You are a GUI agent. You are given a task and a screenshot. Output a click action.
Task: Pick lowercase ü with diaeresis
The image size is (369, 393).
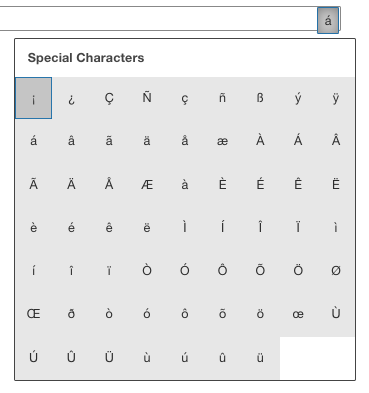pyautogui.click(x=260, y=358)
